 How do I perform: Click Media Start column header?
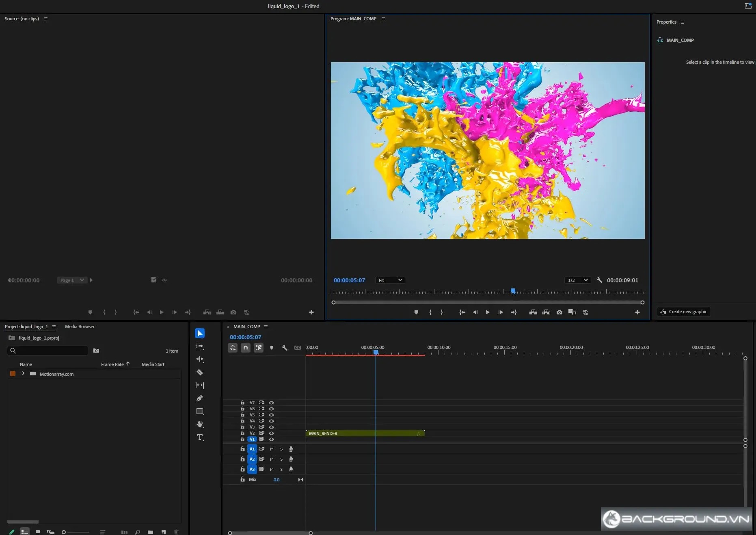(x=153, y=364)
